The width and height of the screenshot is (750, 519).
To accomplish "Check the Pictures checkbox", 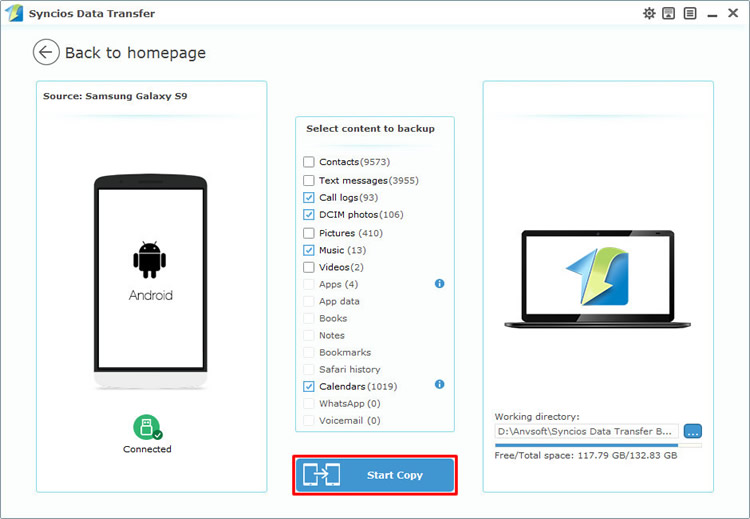I will pyautogui.click(x=309, y=233).
